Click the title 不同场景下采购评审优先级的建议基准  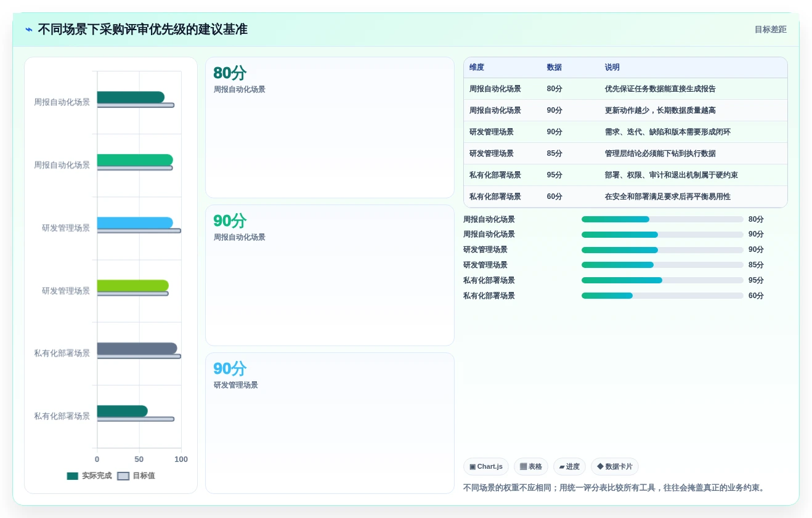143,30
